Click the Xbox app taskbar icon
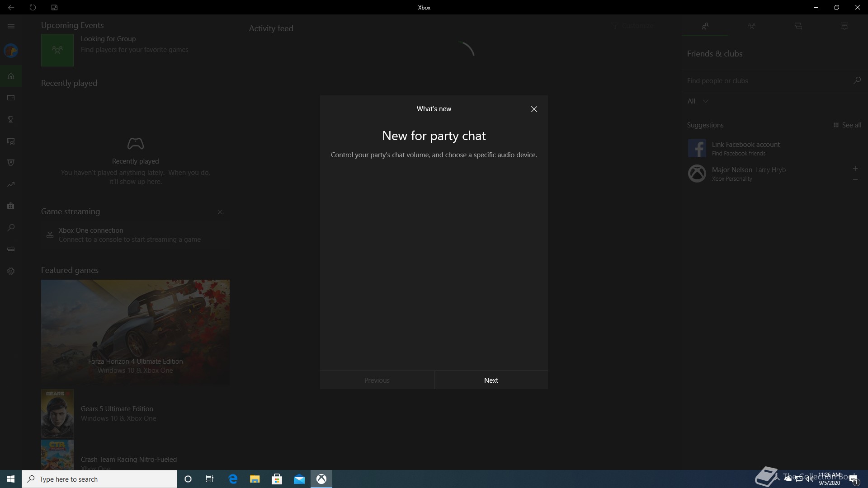Viewport: 868px width, 488px height. coord(321,479)
